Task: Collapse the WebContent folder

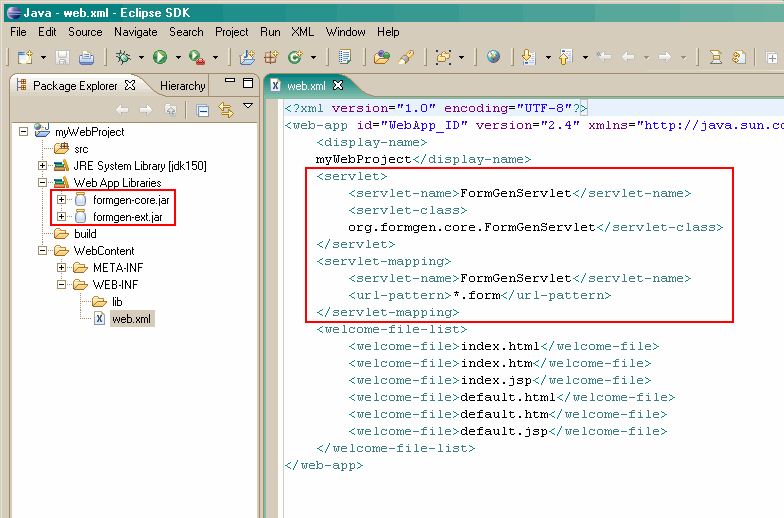Action: click(43, 251)
